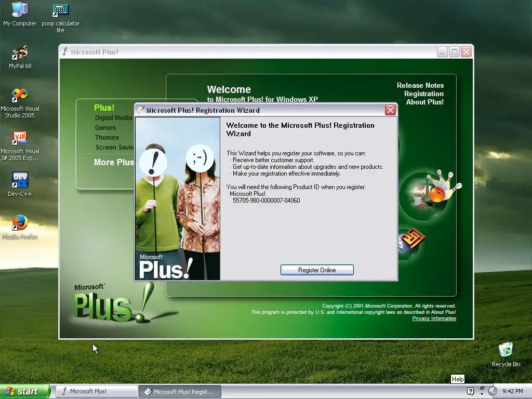Close the Registration Wizard dialog
The width and height of the screenshot is (532, 399).
tap(390, 110)
